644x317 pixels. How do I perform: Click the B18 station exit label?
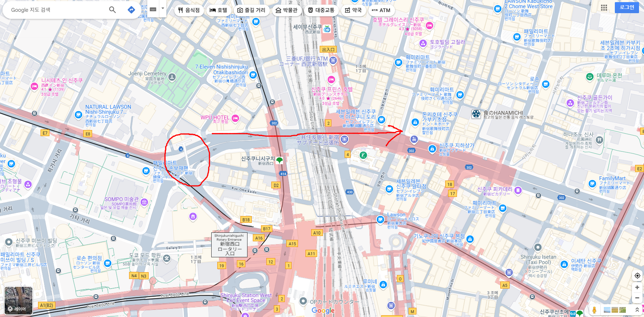click(x=246, y=220)
